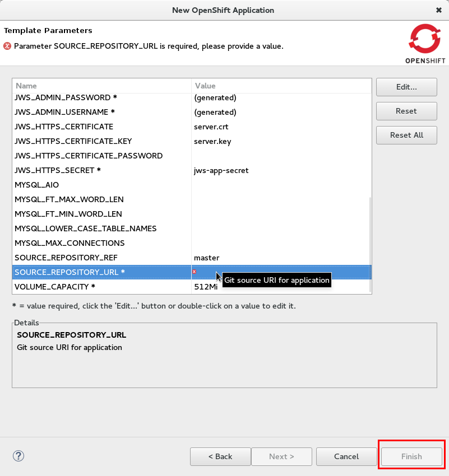Select the MYSQL_FT_MAX_WORD_LEN row

[x=192, y=200]
